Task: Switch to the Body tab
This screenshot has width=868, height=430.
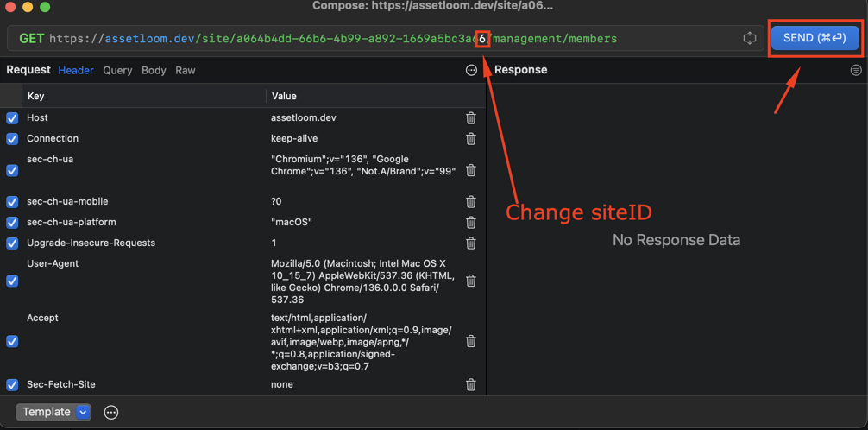Action: point(154,71)
